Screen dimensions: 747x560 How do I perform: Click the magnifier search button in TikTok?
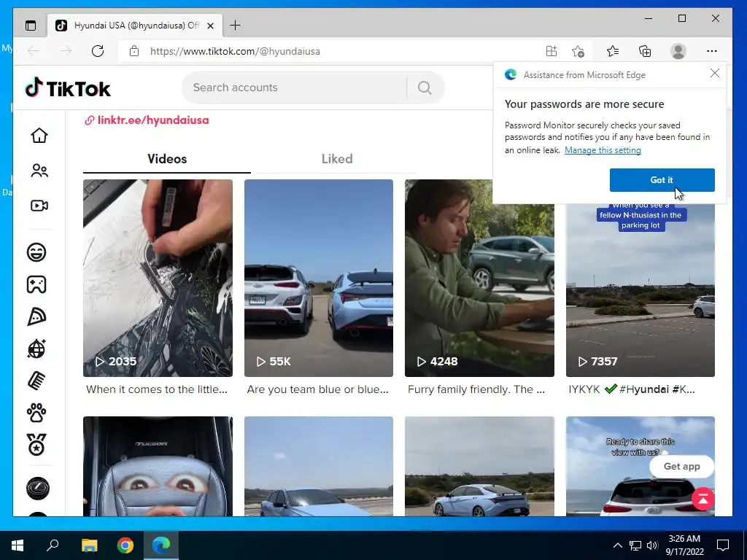[x=425, y=87]
